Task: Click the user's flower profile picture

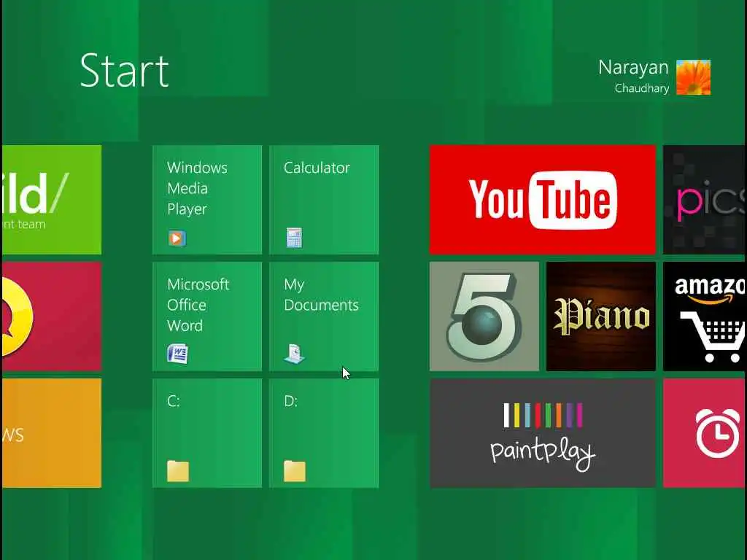Action: point(693,77)
